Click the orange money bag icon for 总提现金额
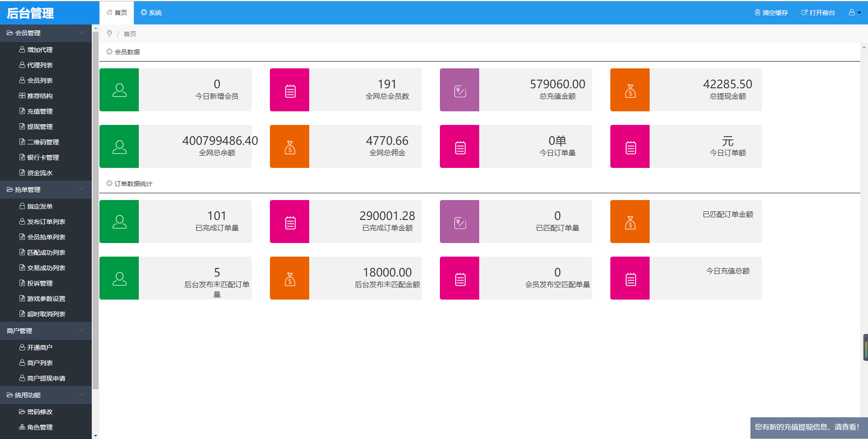This screenshot has height=439, width=868. point(630,90)
